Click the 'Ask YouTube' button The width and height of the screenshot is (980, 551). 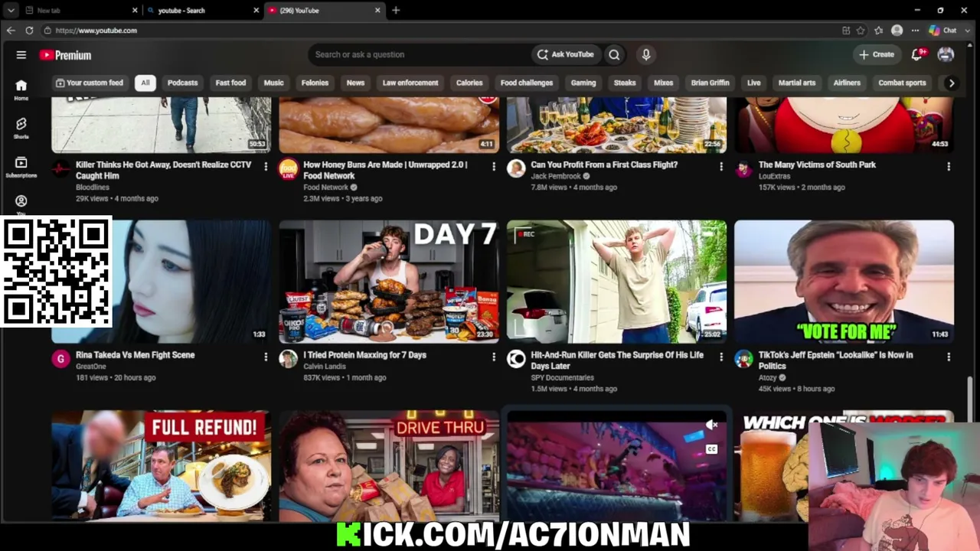point(565,54)
